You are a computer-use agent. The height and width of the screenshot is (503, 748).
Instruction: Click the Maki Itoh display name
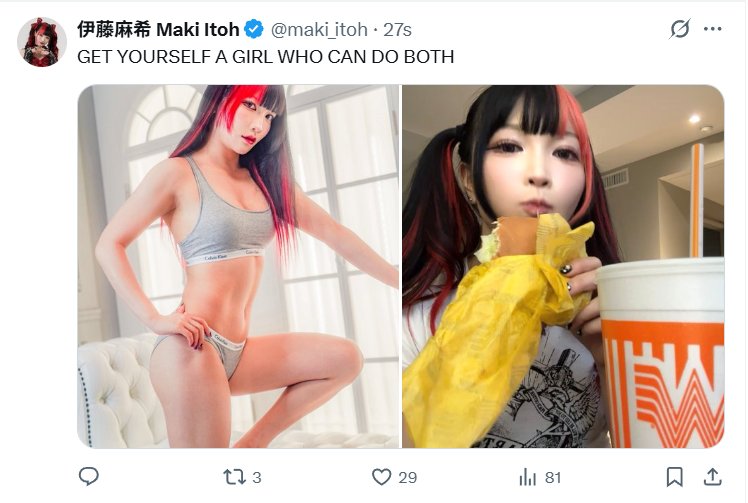[x=197, y=30]
